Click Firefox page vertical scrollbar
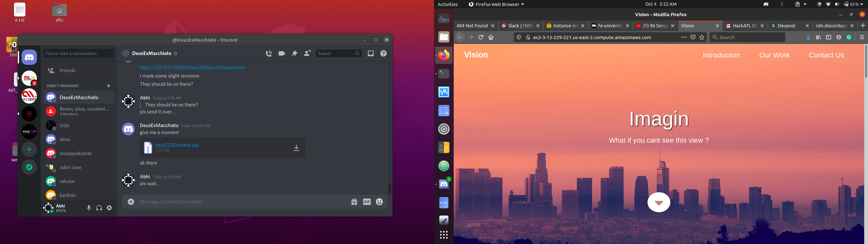 (866, 61)
